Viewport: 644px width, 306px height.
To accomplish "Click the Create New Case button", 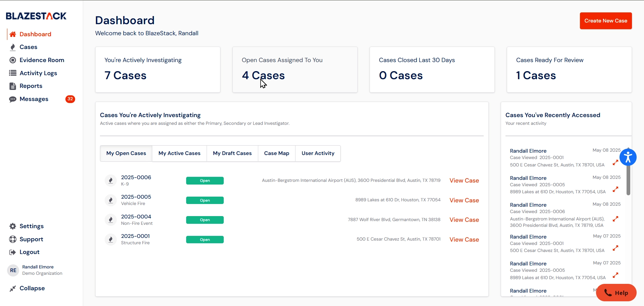I will point(606,21).
